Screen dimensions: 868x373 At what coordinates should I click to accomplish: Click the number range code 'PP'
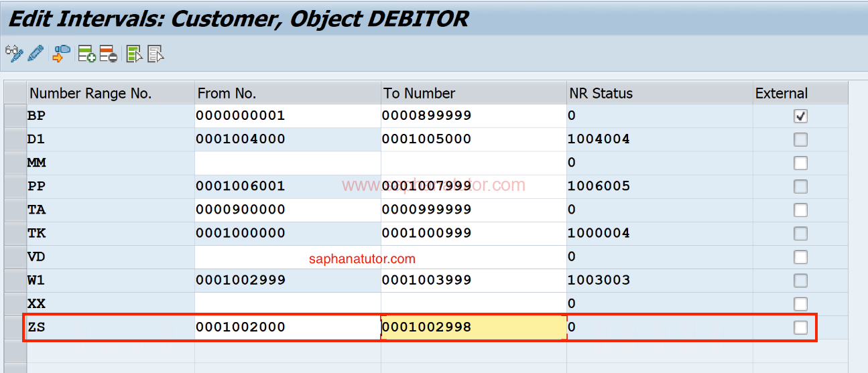tap(36, 186)
